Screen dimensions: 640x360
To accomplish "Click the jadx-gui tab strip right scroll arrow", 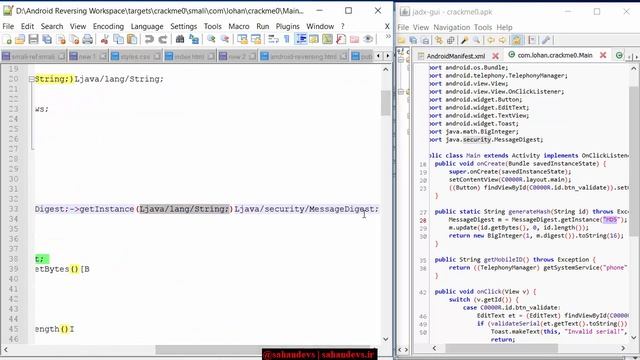I will pyautogui.click(x=636, y=57).
